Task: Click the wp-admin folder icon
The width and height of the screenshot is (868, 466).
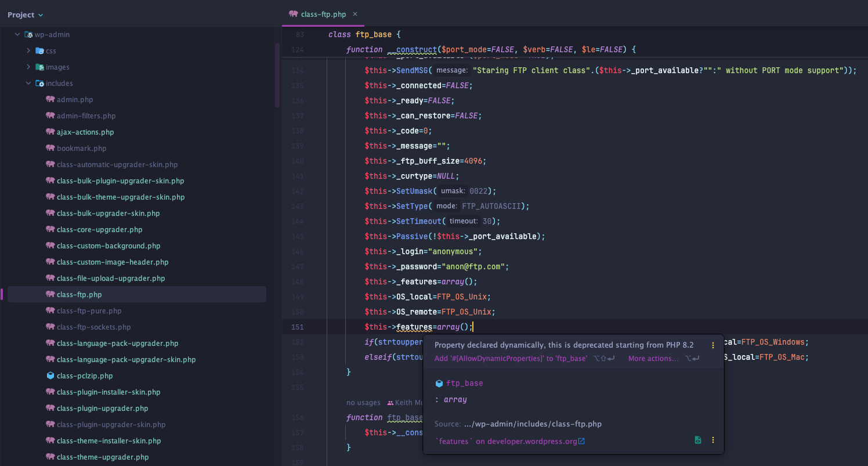Action: [28, 34]
